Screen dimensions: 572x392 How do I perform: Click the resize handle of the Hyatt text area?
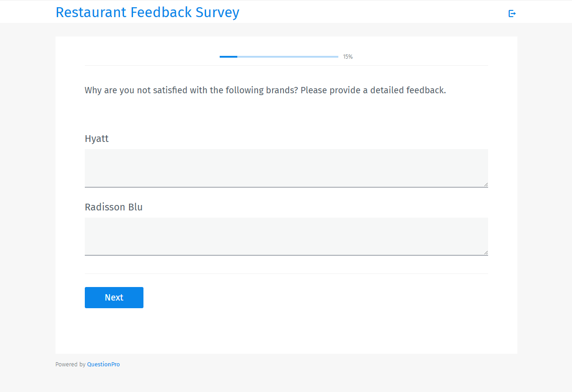point(486,184)
